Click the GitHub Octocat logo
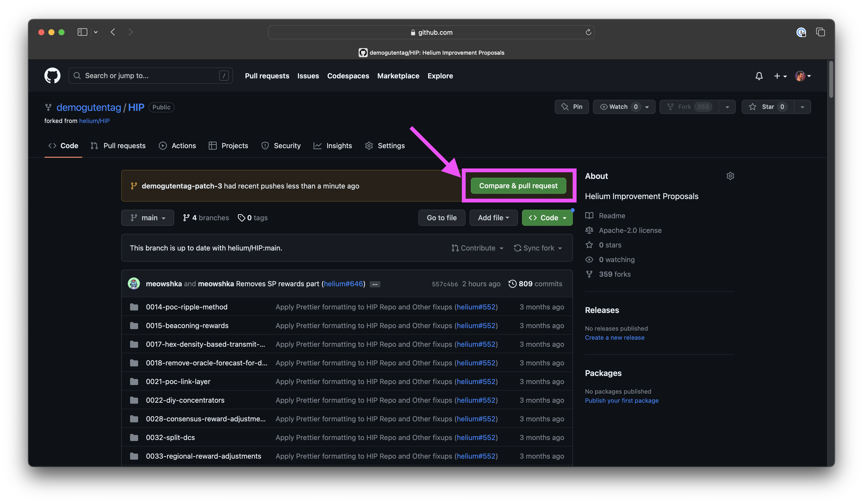Viewport: 863px width, 504px height. [x=52, y=76]
